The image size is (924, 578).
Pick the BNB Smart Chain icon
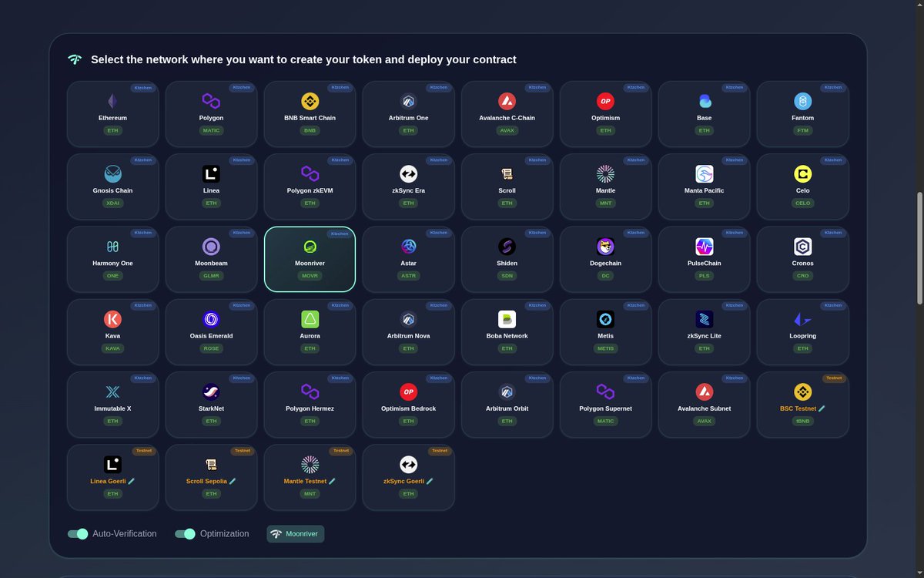(310, 101)
